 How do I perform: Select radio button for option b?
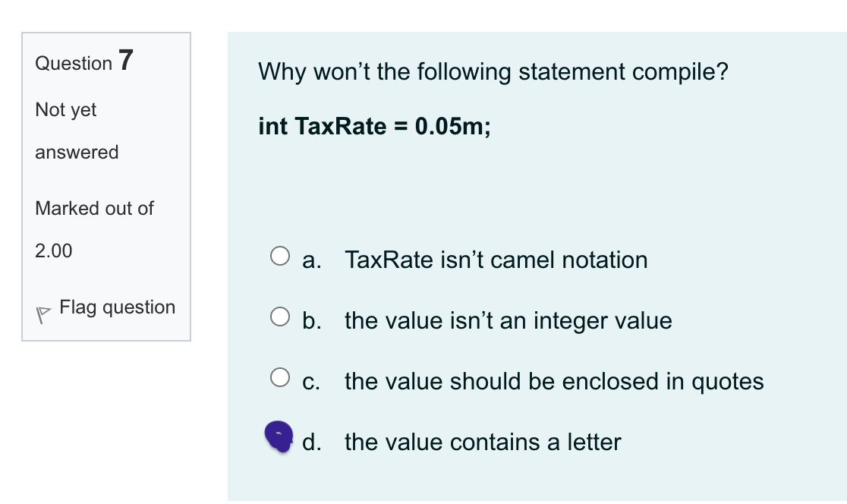coord(280,317)
